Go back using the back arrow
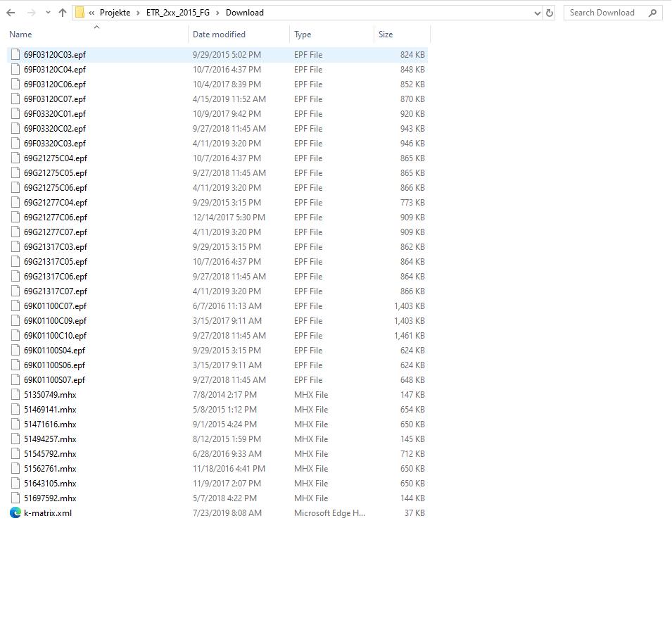672x623 pixels. [11, 13]
